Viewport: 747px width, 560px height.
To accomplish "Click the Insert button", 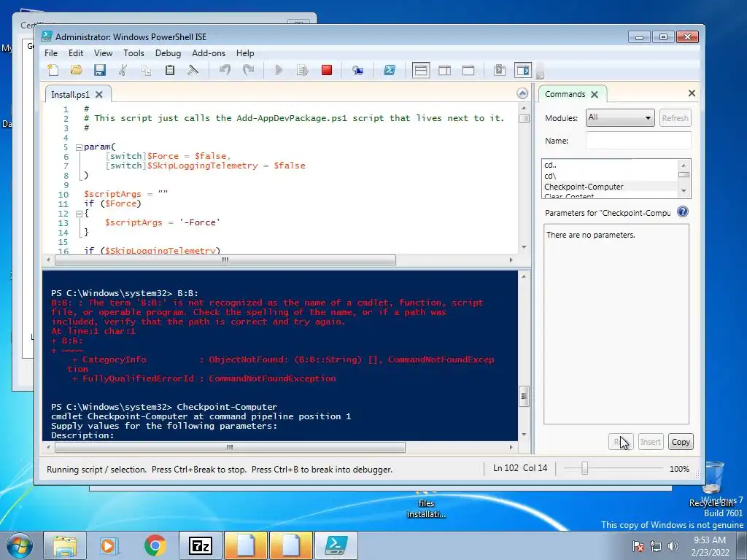I will pos(650,442).
